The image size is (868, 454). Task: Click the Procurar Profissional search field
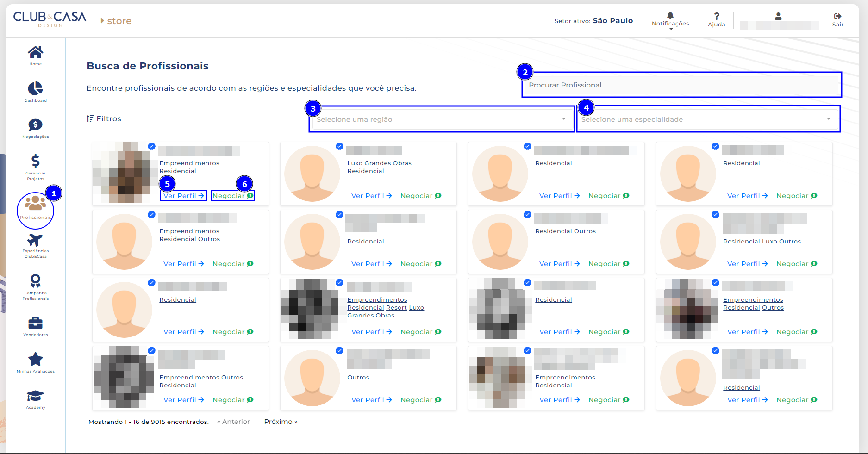(x=681, y=85)
